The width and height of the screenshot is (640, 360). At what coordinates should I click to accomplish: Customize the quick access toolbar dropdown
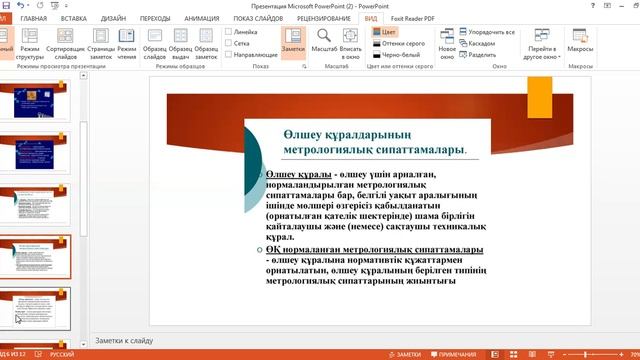(66, 6)
